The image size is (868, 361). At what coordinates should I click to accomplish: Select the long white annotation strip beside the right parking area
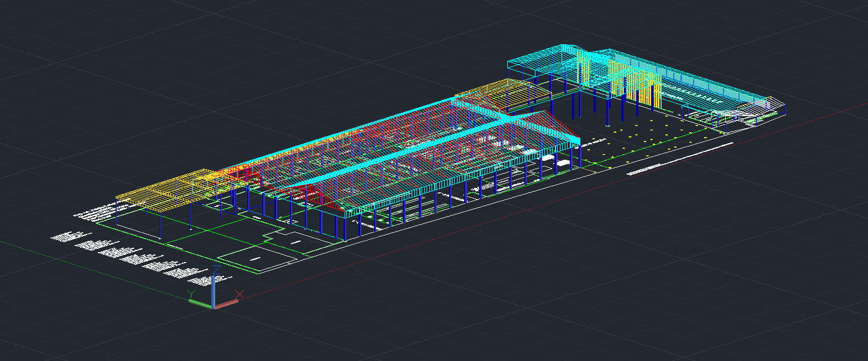point(680,159)
